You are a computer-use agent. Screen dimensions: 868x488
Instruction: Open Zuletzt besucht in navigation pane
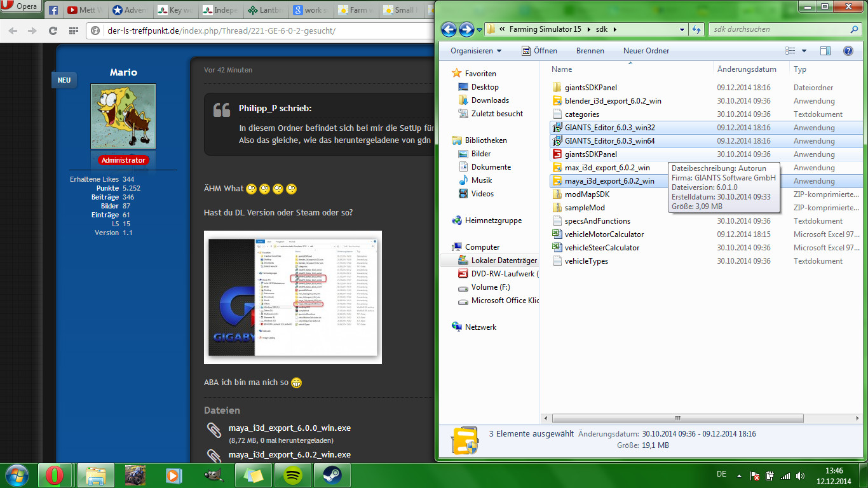(x=496, y=114)
